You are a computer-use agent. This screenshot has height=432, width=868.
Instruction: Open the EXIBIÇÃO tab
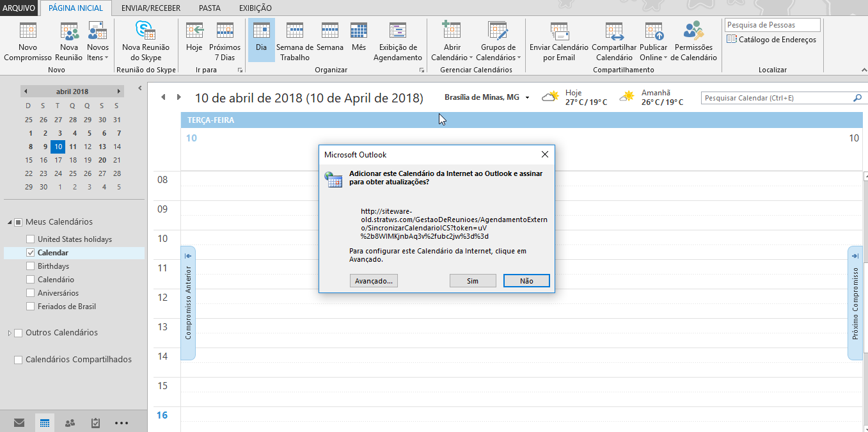point(255,8)
